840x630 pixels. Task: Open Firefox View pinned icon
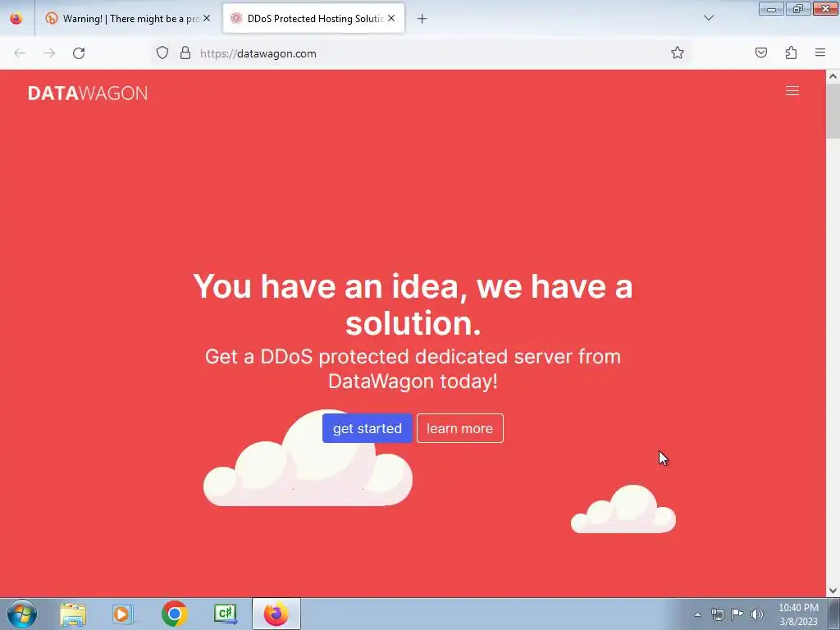click(16, 19)
